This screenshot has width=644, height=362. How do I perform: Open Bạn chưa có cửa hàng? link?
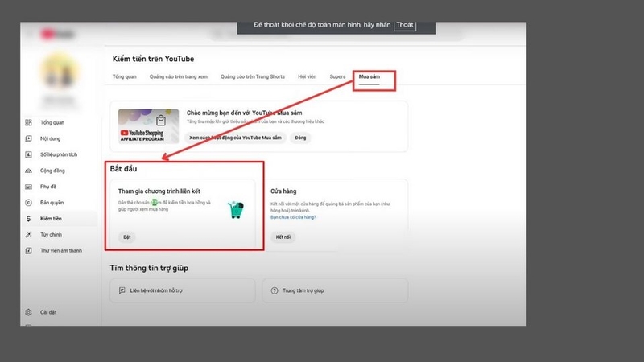click(x=293, y=217)
